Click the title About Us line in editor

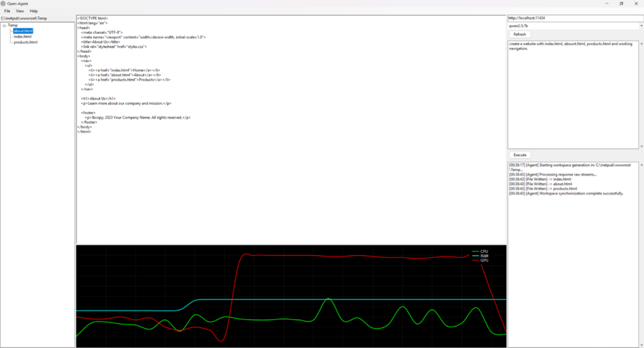coord(101,42)
